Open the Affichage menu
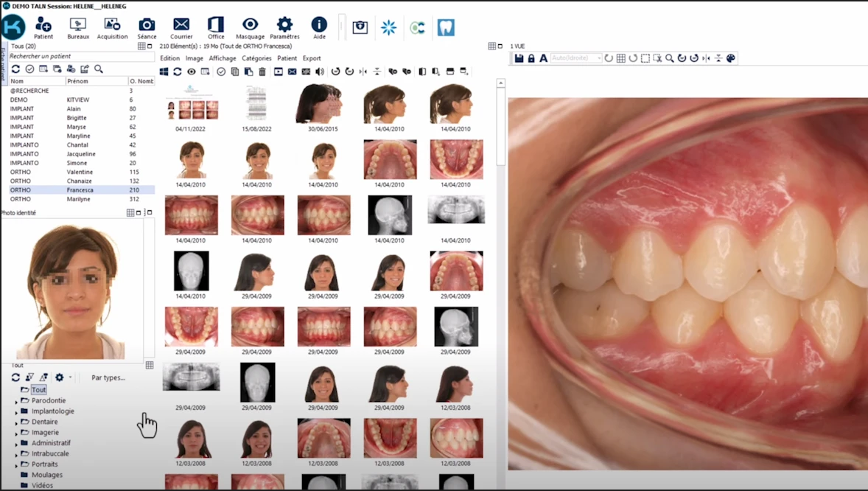Image resolution: width=868 pixels, height=491 pixels. click(222, 58)
